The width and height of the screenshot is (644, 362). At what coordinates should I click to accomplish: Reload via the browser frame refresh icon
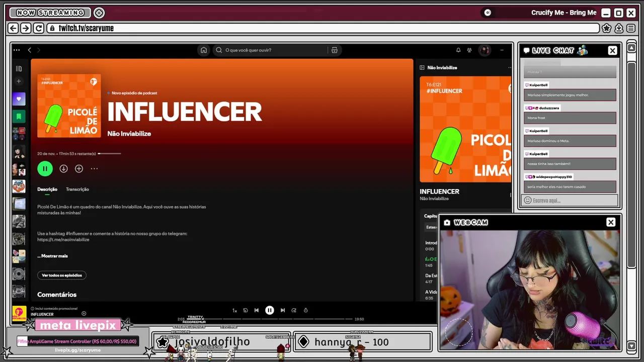[38, 29]
